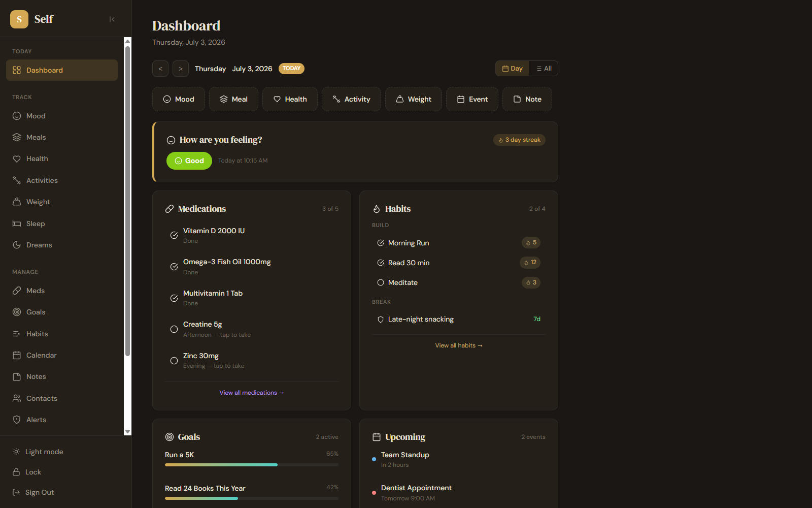812x508 pixels.
Task: Add a Meal entry
Action: pyautogui.click(x=233, y=99)
